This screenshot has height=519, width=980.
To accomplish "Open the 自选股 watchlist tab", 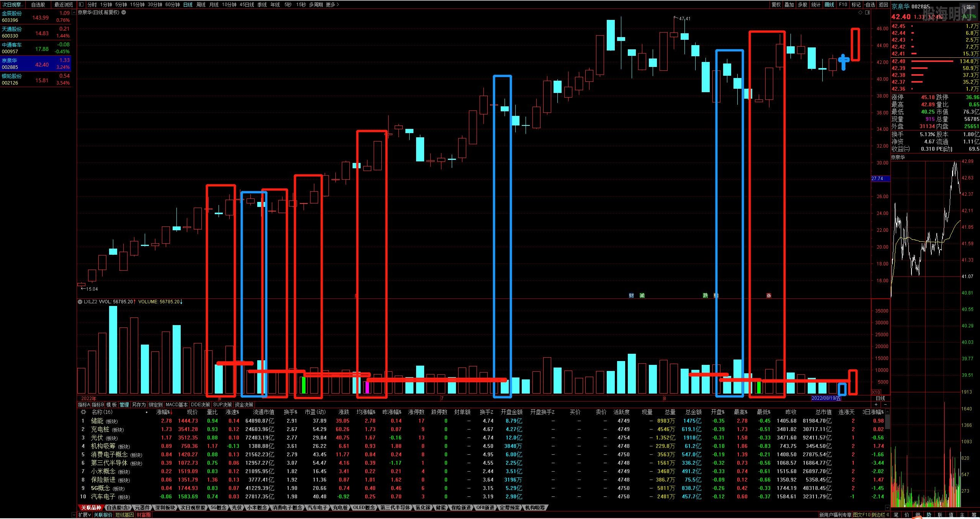I will click(38, 5).
